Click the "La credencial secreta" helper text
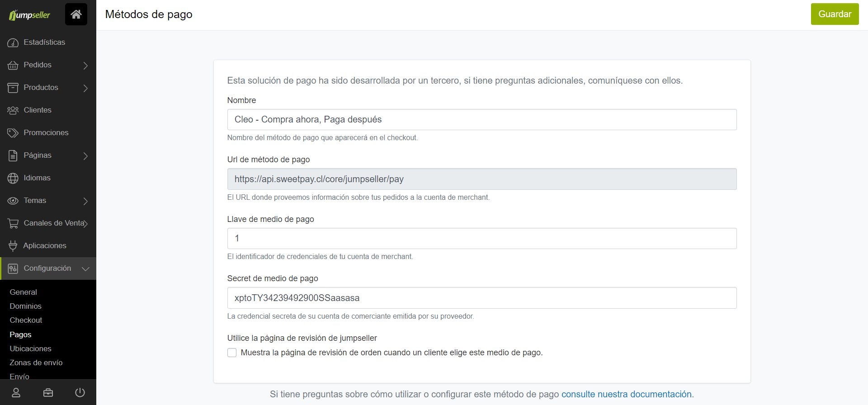This screenshot has width=868, height=405. [x=350, y=316]
